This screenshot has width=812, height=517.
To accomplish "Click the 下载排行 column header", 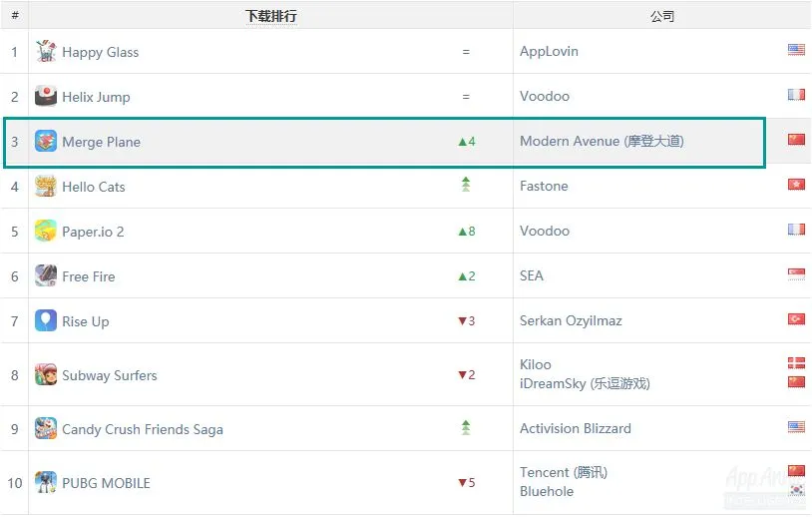I will (270, 16).
